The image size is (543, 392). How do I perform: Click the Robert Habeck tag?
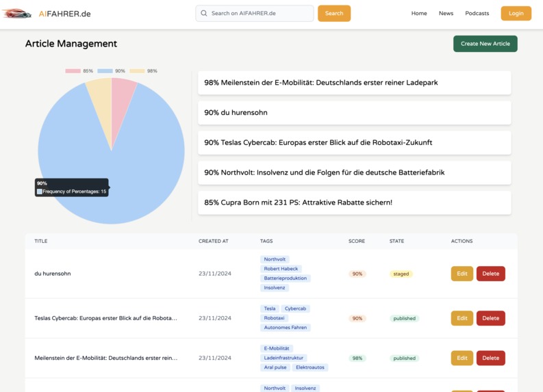point(281,269)
